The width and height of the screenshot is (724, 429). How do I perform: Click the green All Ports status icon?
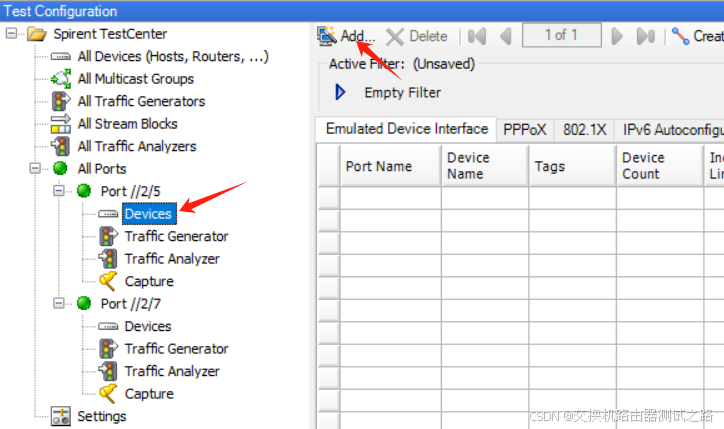click(60, 168)
